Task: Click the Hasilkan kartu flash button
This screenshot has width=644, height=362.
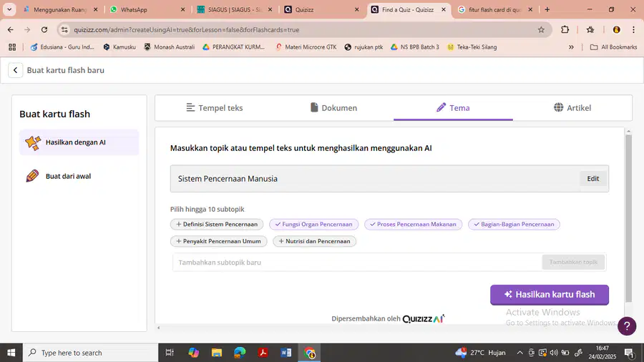Action: pos(550,295)
